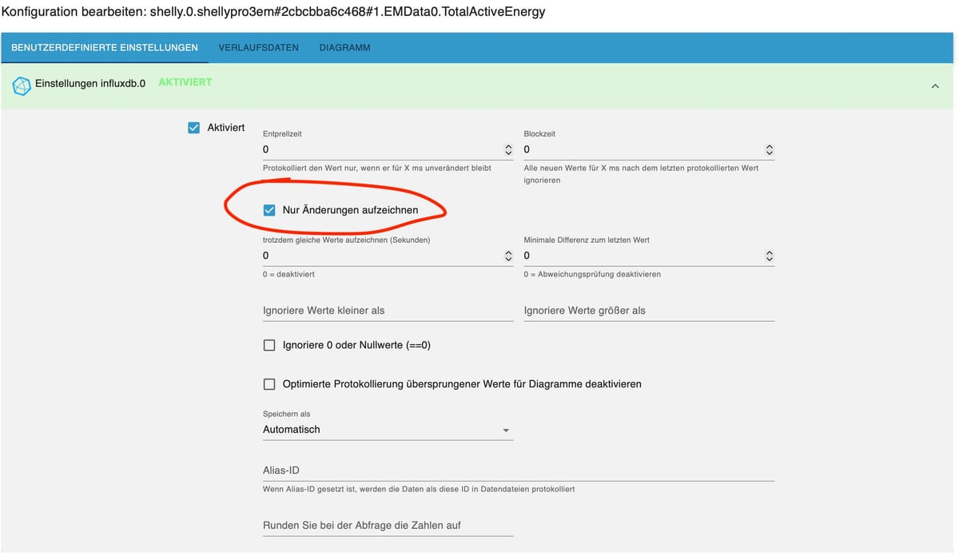Enable Ignoriere 0 oder Nullwerte checkbox
The height and width of the screenshot is (560, 959).
[269, 345]
